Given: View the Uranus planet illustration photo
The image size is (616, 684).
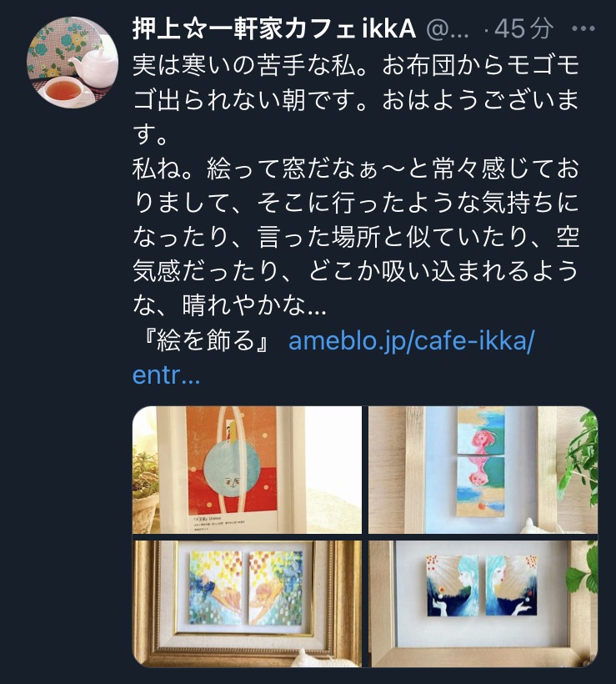Looking at the screenshot, I should [247, 470].
